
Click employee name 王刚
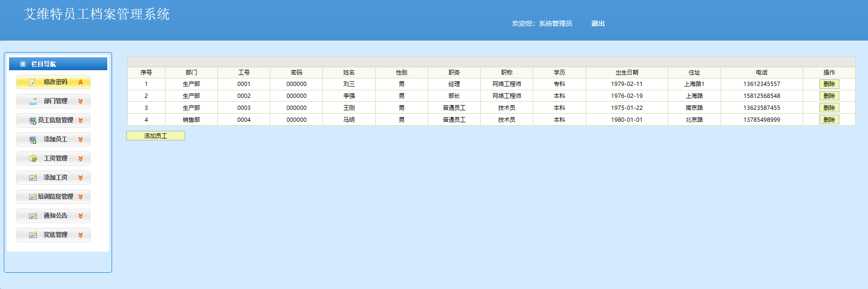click(349, 108)
